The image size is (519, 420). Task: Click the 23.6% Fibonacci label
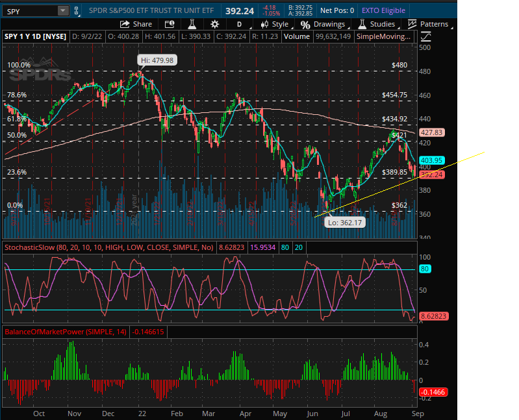coord(17,172)
